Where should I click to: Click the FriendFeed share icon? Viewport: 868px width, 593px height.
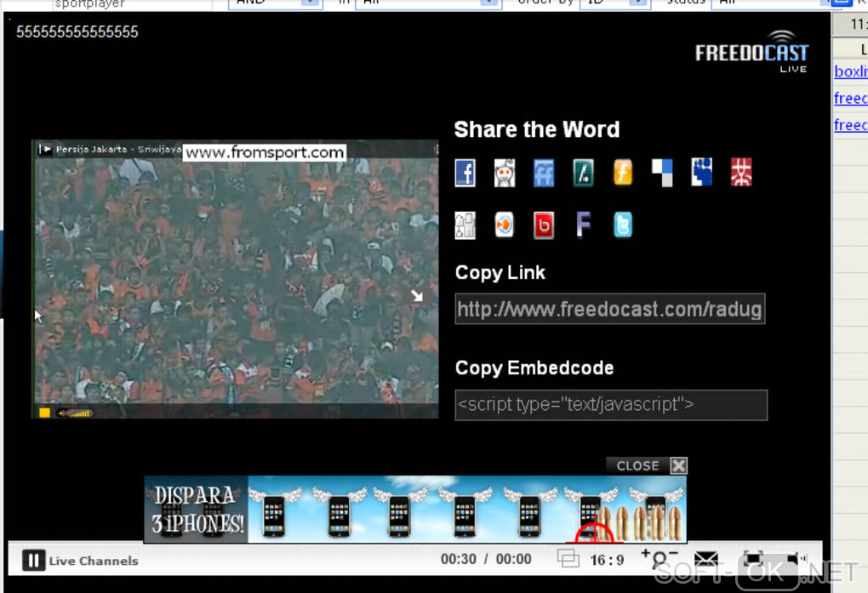[544, 173]
